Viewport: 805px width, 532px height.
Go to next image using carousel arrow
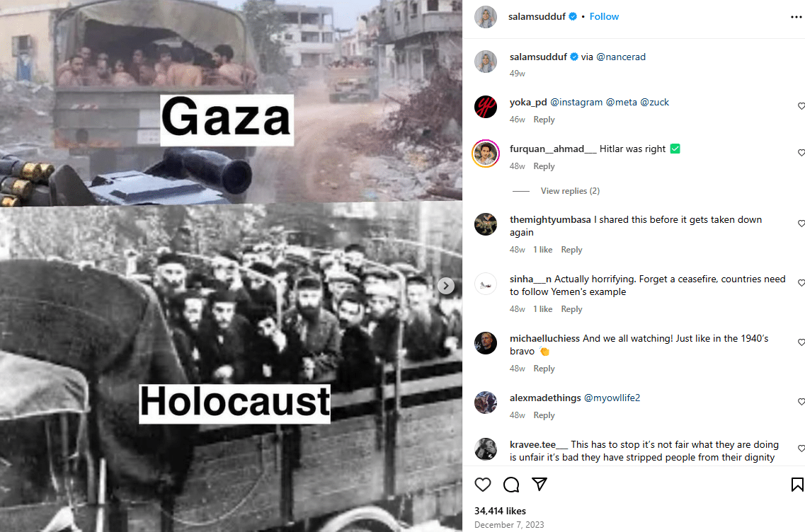pyautogui.click(x=445, y=286)
